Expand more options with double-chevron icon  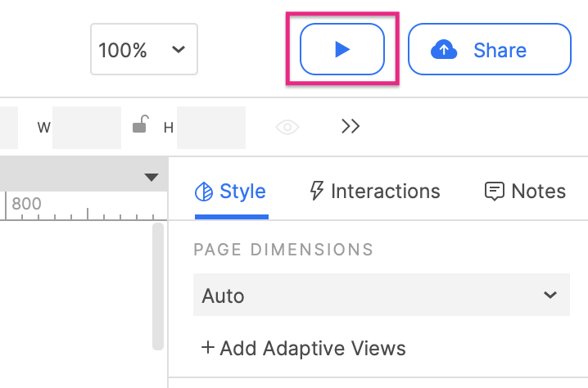point(351,126)
